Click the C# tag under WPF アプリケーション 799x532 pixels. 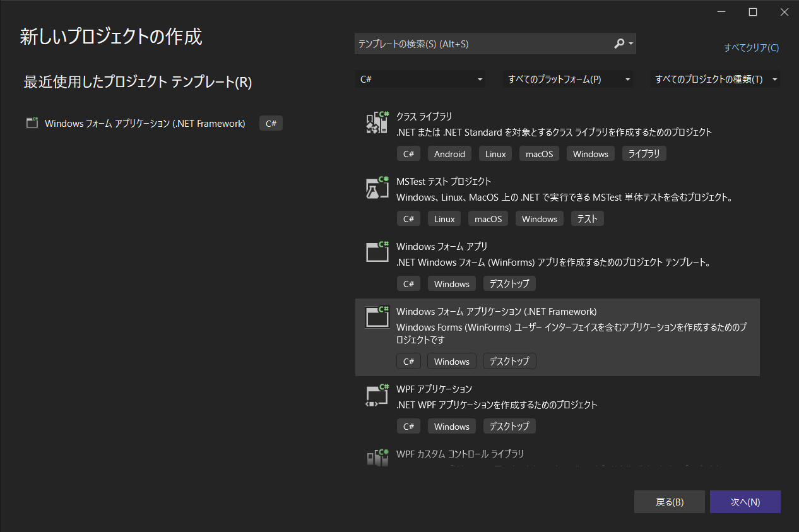coord(408,427)
